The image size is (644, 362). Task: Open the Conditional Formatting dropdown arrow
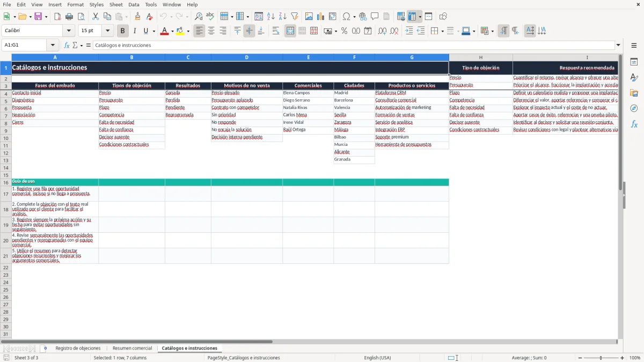pos(492,31)
